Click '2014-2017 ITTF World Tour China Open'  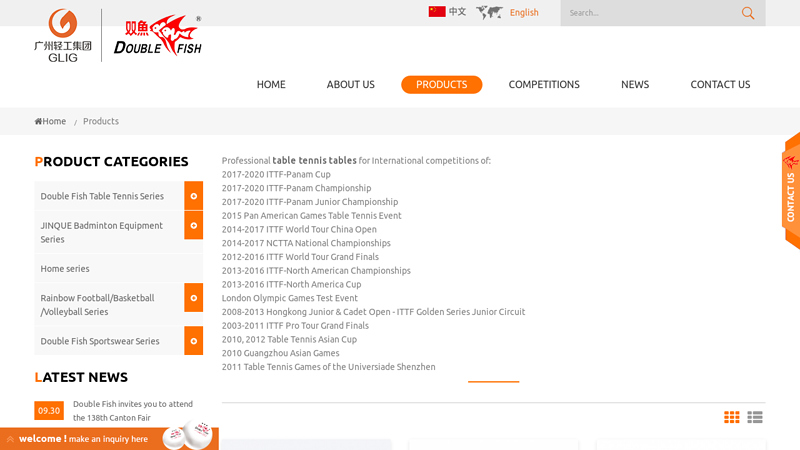[299, 230]
